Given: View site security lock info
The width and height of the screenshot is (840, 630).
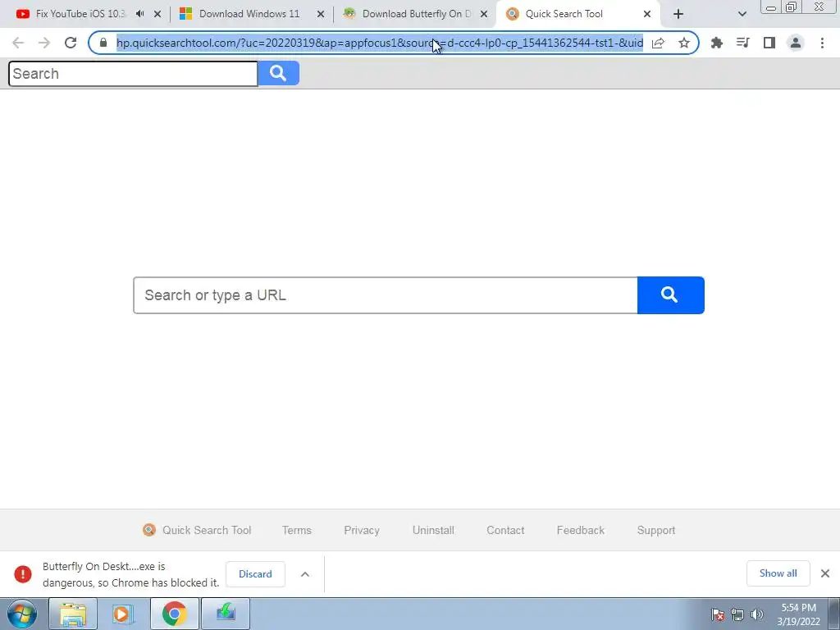Looking at the screenshot, I should pos(103,43).
